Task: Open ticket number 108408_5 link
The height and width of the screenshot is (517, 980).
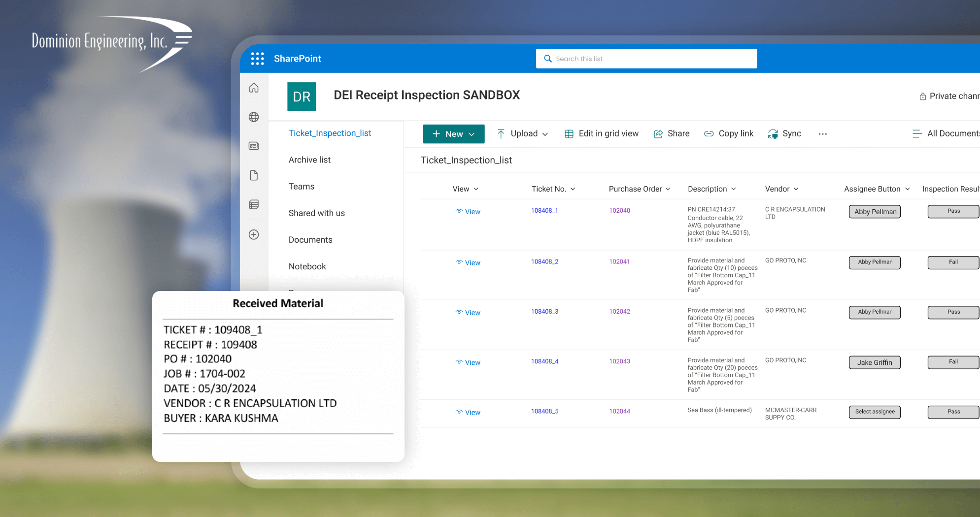Action: click(x=544, y=412)
